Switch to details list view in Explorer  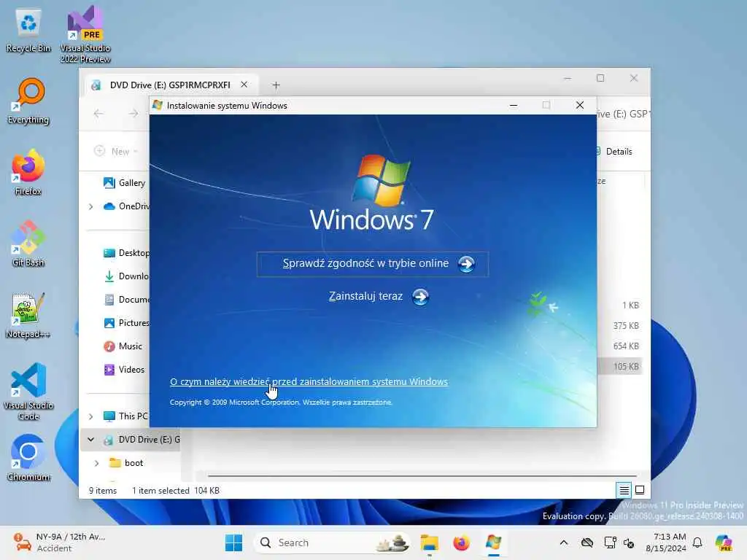[624, 490]
